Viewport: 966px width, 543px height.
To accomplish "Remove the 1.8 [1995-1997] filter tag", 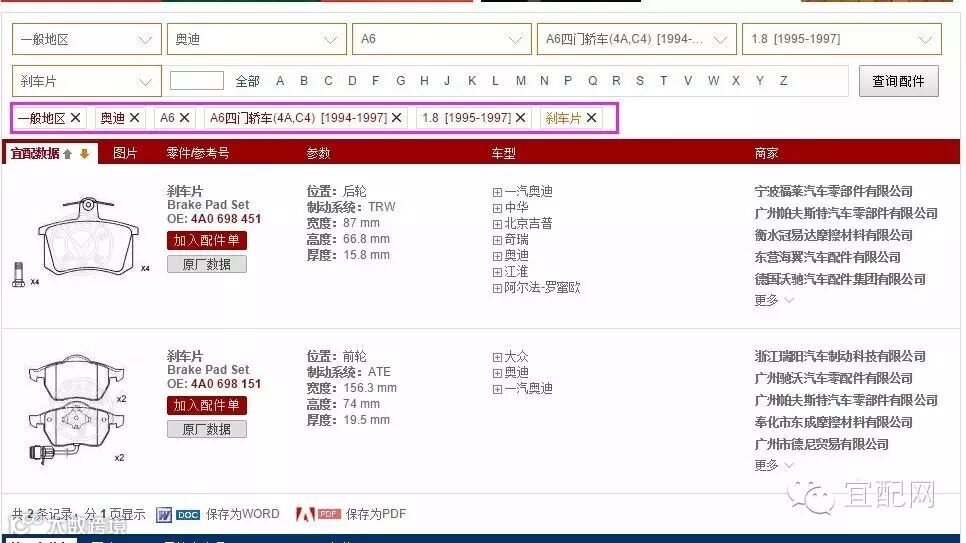I will click(521, 118).
